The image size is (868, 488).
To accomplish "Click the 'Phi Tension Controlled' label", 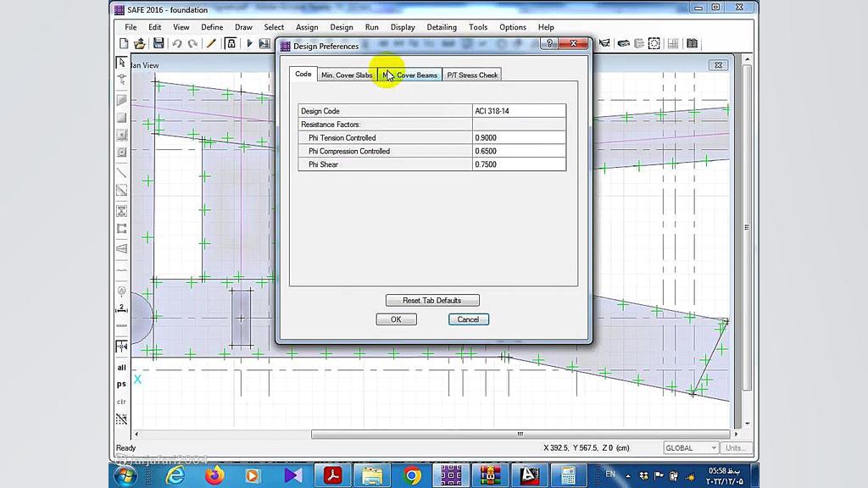I will [x=342, y=138].
